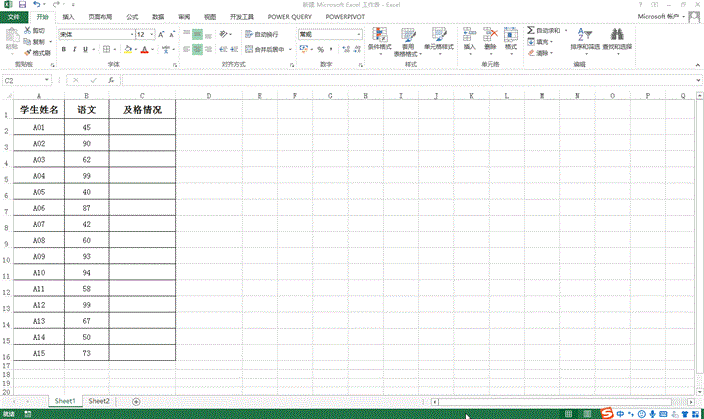Viewport: 704px width, 419px height.
Task: Expand the font name dropdown (宋体)
Action: 130,34
